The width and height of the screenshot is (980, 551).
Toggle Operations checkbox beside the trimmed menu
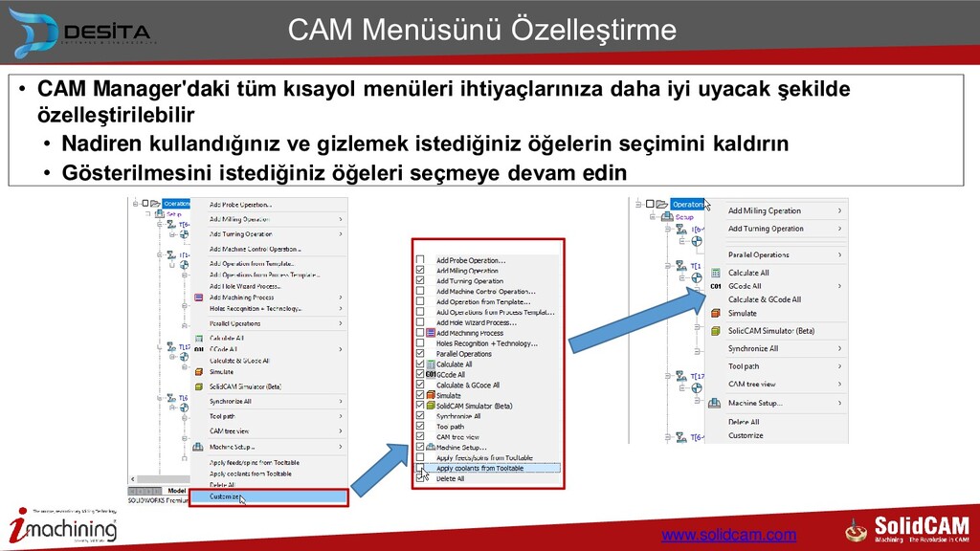(650, 204)
